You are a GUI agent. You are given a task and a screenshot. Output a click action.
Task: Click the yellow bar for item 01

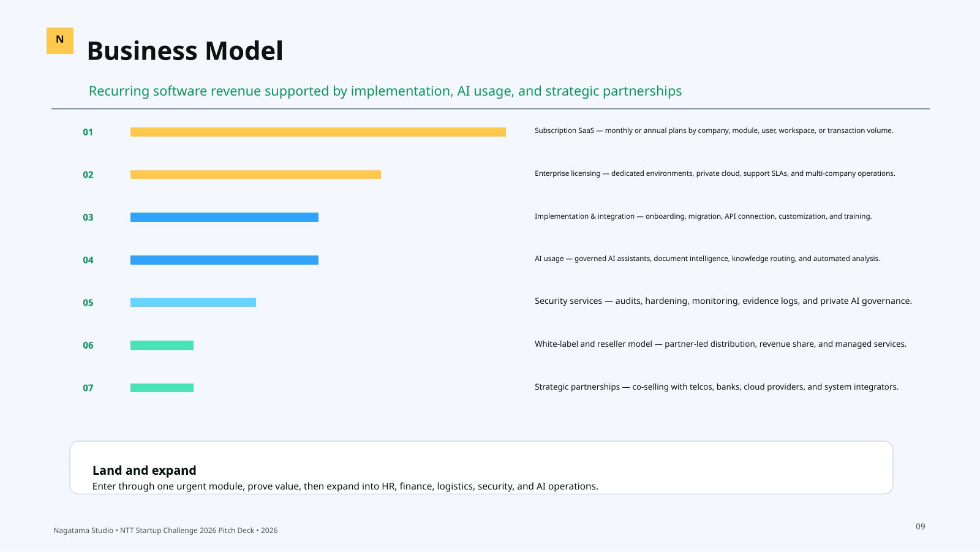click(318, 132)
